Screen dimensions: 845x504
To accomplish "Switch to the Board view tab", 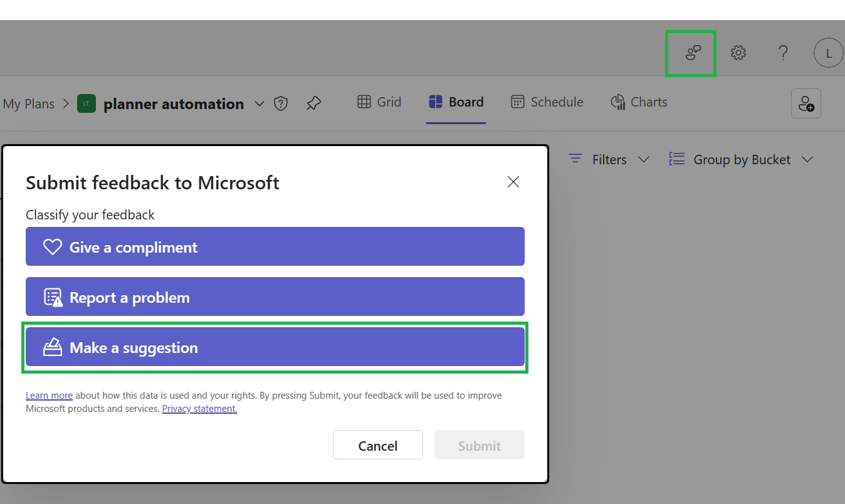I will 456,102.
